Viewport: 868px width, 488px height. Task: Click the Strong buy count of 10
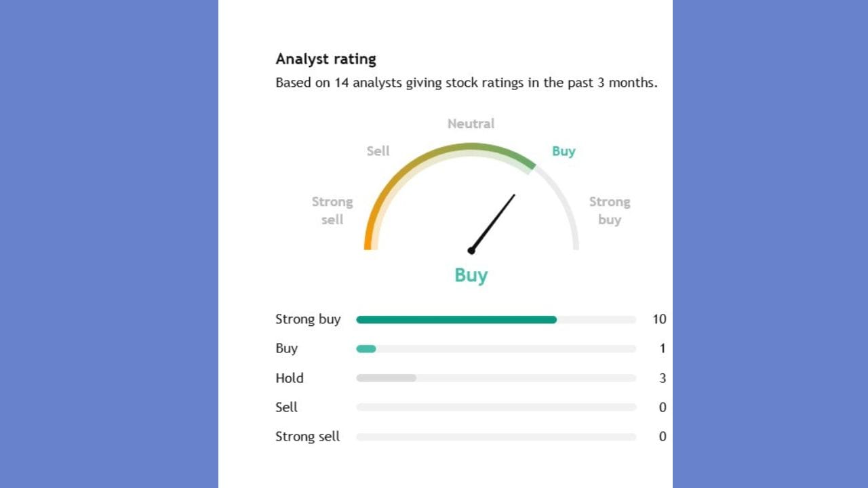coord(659,319)
